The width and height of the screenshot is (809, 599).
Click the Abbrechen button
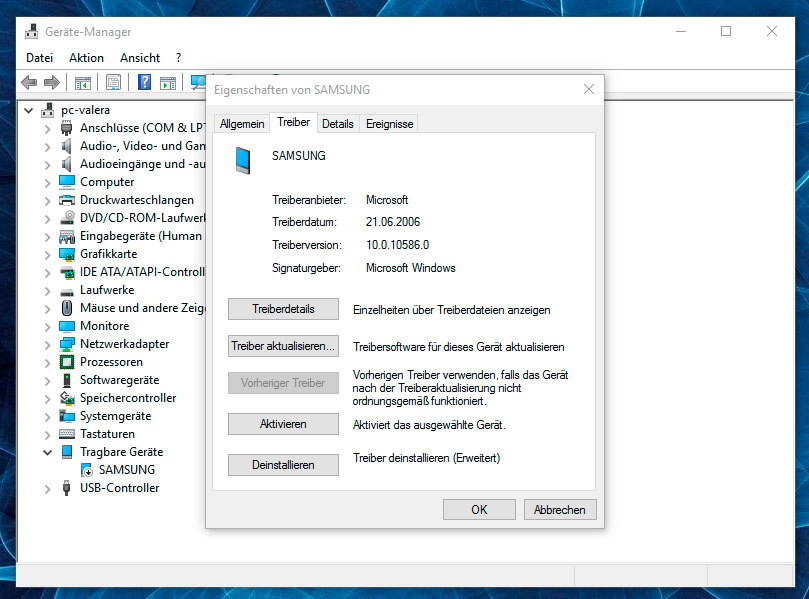pyautogui.click(x=560, y=510)
